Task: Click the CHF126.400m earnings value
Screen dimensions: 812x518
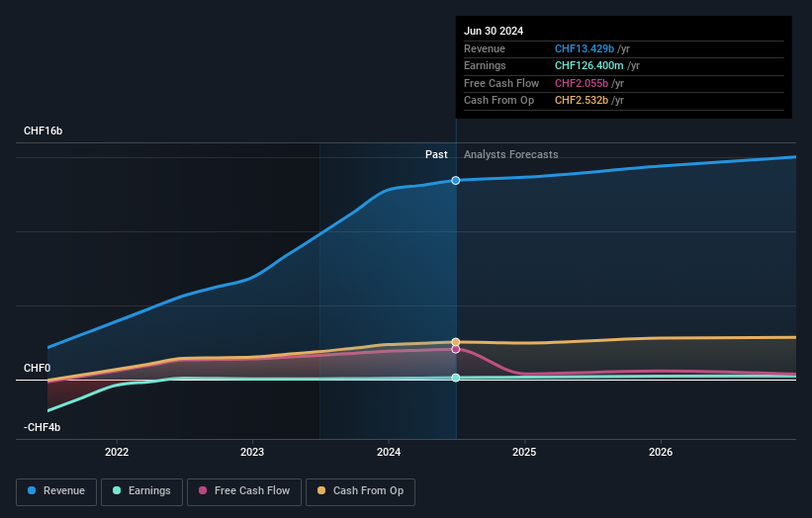Action: (588, 65)
